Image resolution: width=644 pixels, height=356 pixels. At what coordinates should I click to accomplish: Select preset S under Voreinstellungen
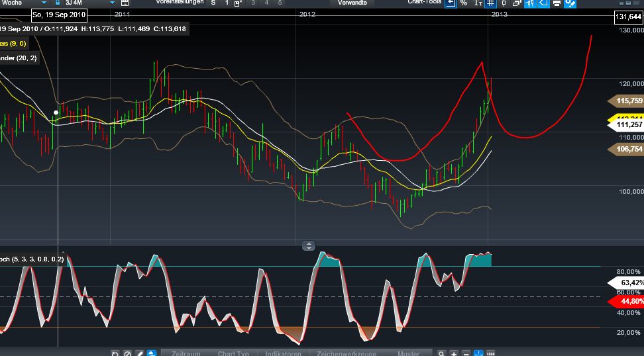click(x=213, y=3)
